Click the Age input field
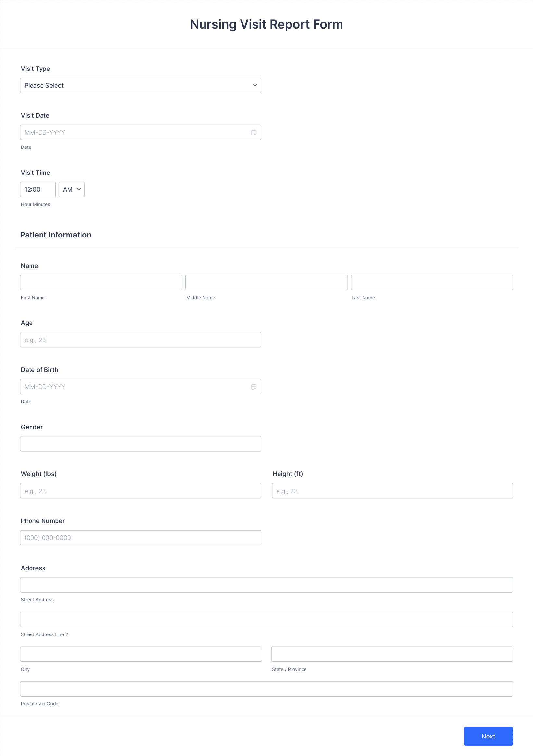Viewport: 533px width, 756px height. 141,340
